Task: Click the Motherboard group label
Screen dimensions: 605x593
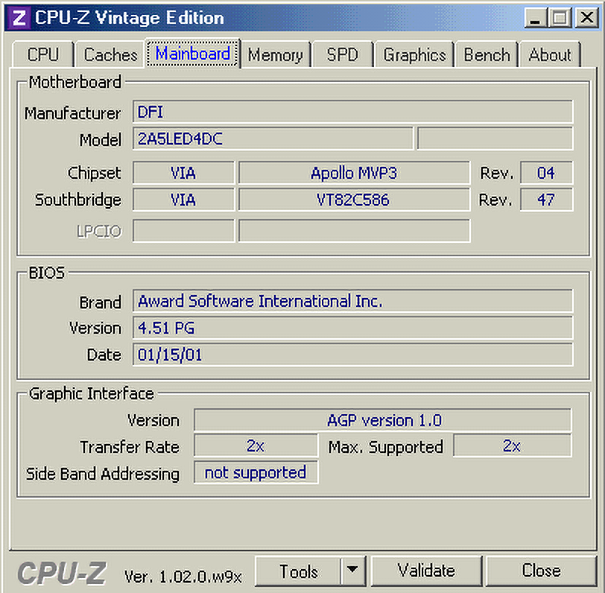Action: 75,82
